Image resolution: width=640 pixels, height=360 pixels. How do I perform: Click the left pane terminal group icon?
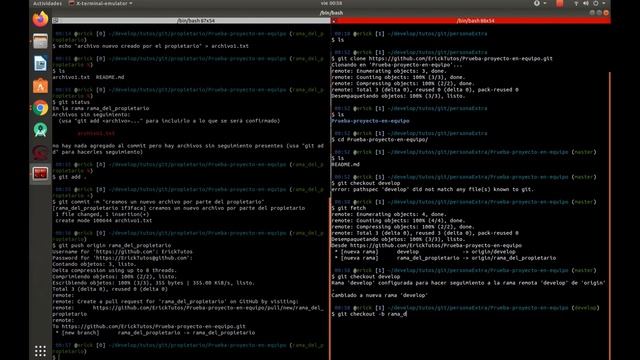[56, 20]
